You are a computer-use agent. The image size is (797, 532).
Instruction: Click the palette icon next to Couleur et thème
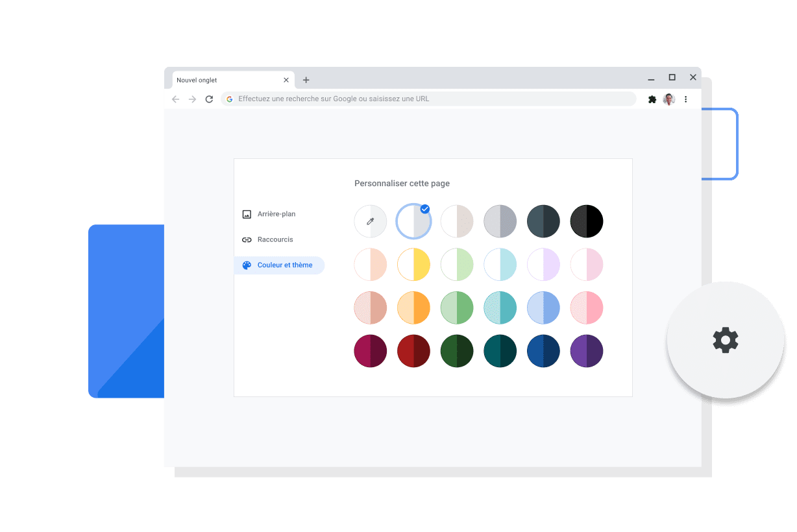coord(247,265)
